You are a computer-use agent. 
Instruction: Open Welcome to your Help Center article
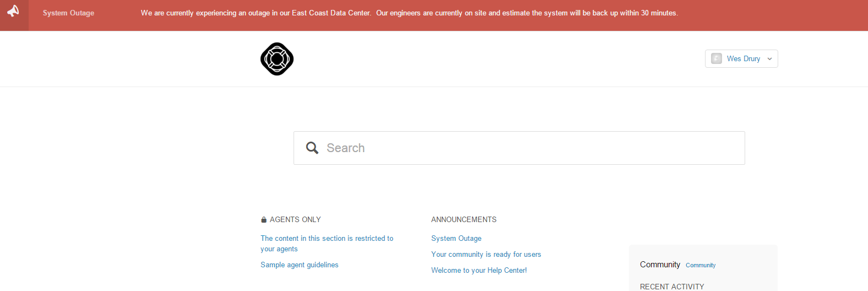(x=479, y=271)
